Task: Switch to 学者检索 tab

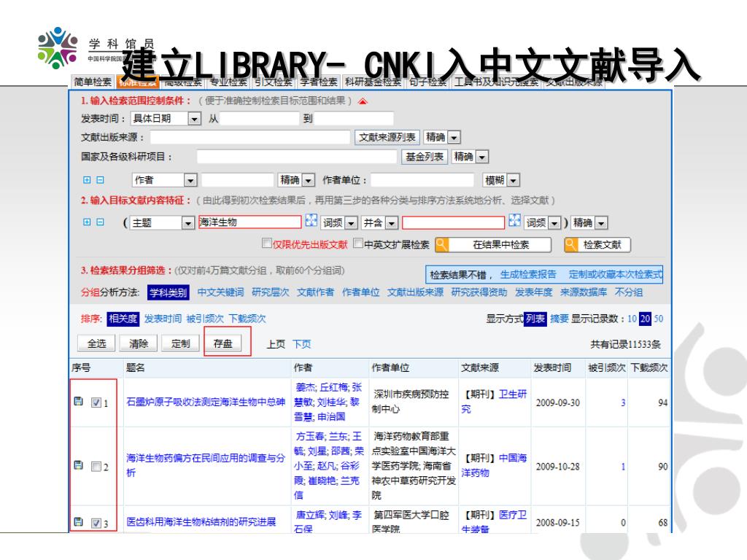Action: pyautogui.click(x=318, y=82)
